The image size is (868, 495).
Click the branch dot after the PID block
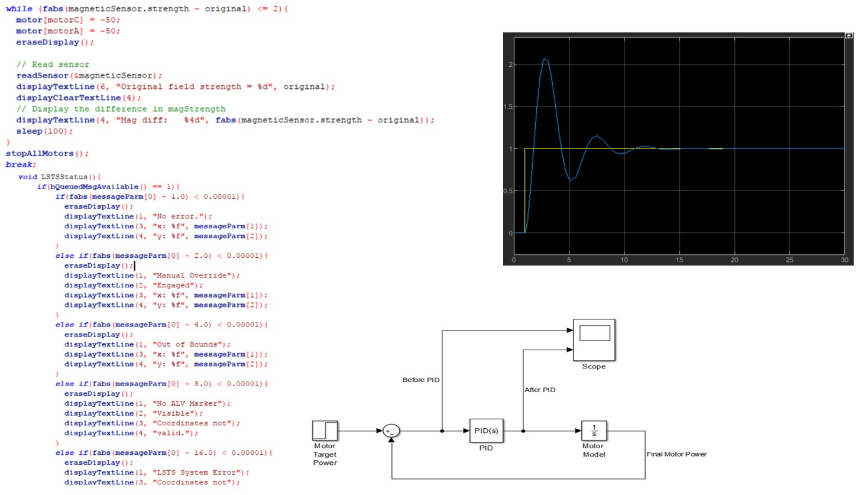click(x=523, y=431)
